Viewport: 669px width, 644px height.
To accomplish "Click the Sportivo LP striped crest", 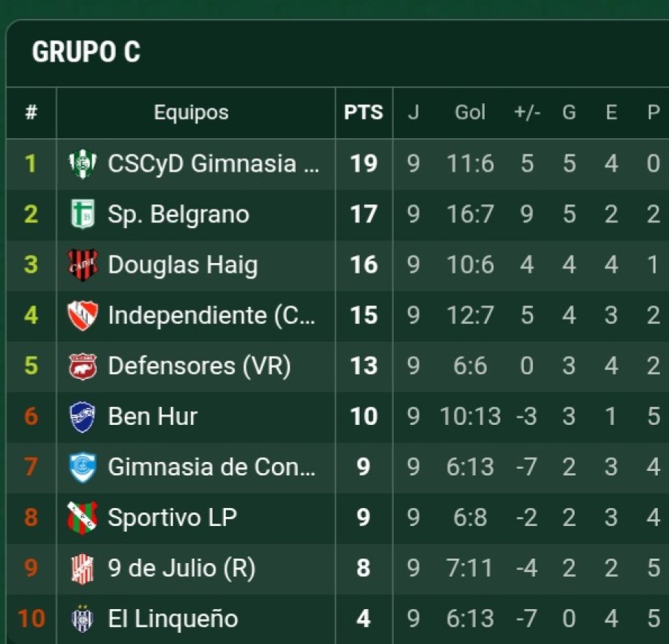I will [83, 517].
